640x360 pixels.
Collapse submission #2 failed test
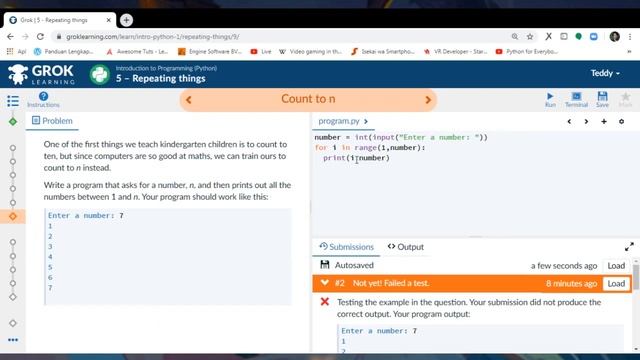(324, 283)
